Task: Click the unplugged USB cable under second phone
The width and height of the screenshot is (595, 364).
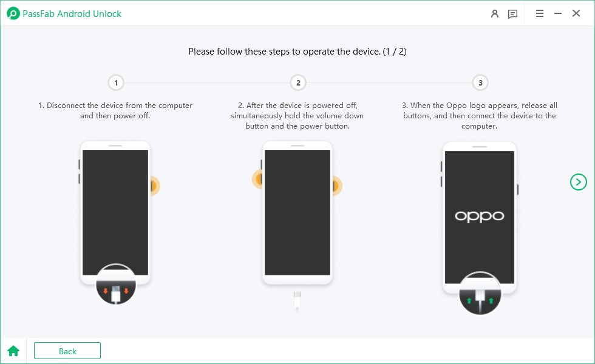Action: [297, 302]
